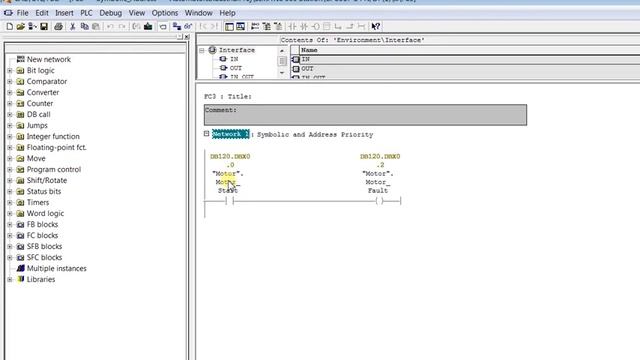The height and width of the screenshot is (360, 640).
Task: Create a new block with New icon
Action: [x=9, y=27]
